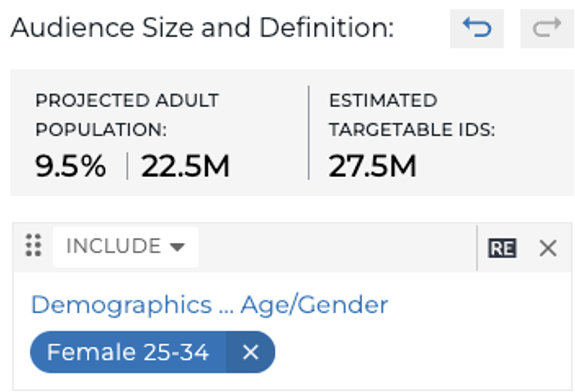Click the RE badge icon
This screenshot has height=392, width=575.
click(x=502, y=248)
